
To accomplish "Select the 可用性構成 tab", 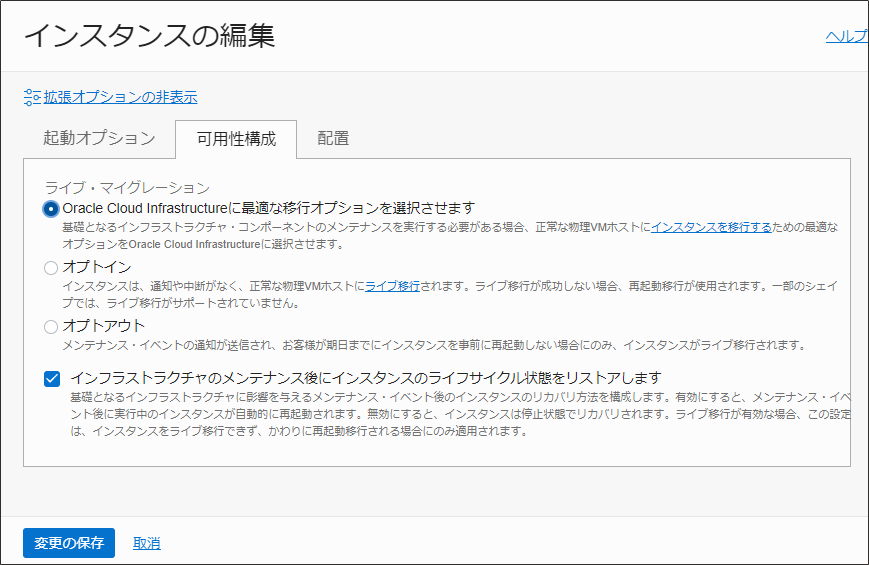I will point(236,139).
